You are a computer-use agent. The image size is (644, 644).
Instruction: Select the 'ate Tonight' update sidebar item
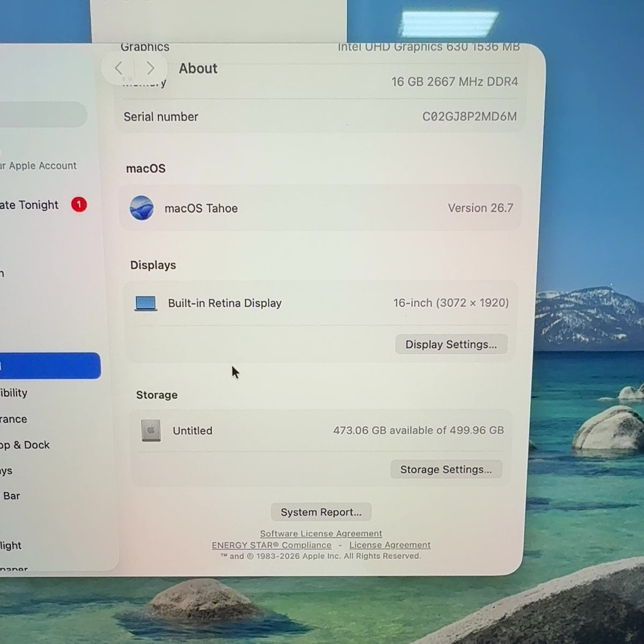click(30, 205)
